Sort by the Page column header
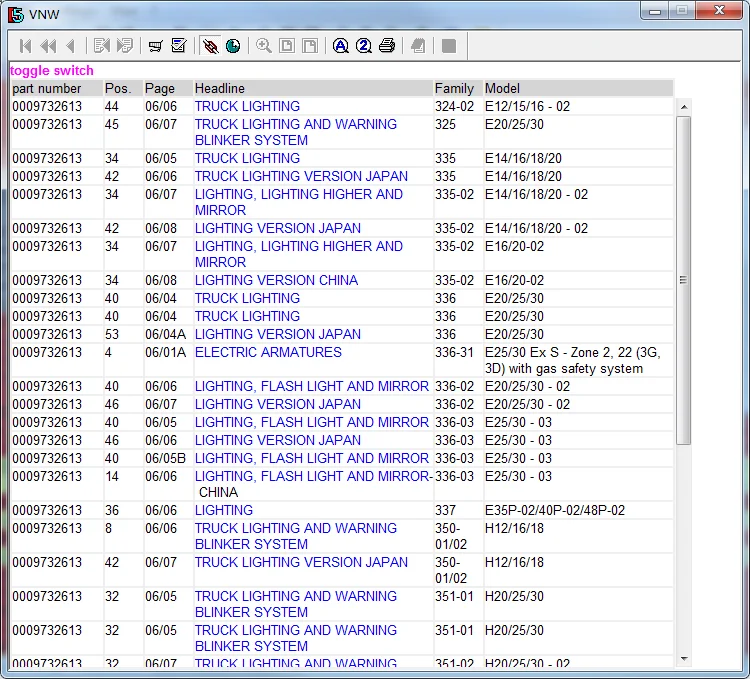 point(168,88)
